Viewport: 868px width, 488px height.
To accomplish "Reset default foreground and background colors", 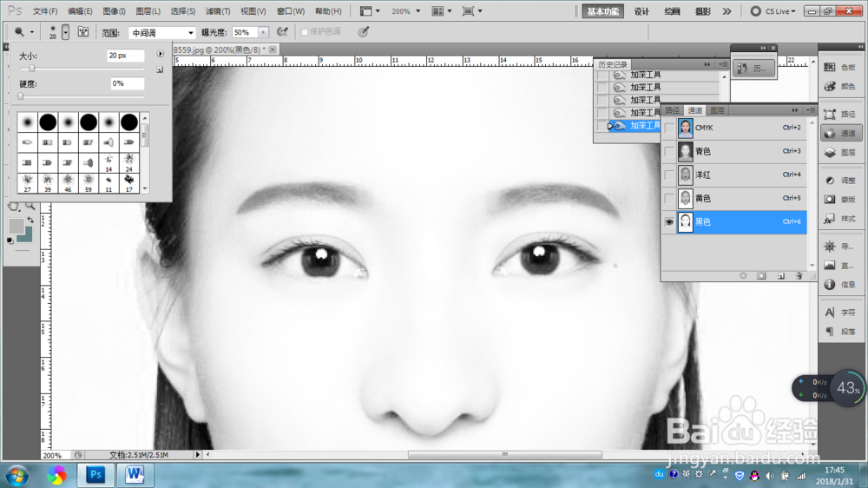I will (10, 240).
